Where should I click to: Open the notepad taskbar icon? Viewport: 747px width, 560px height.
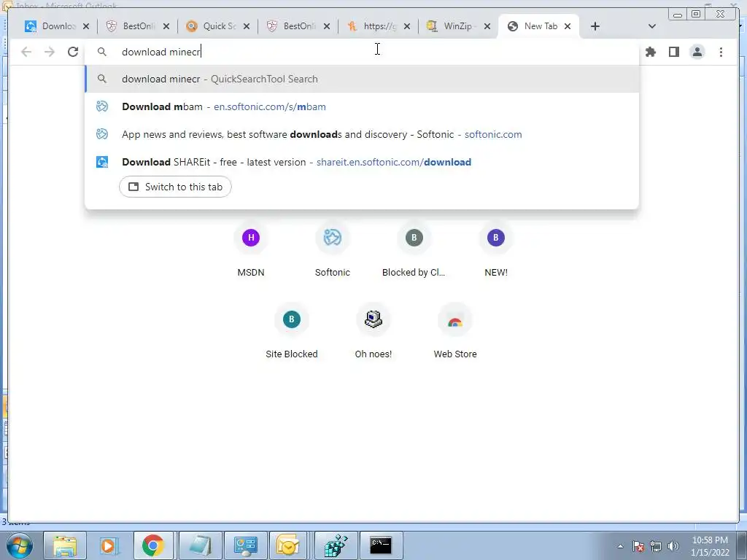tap(200, 545)
